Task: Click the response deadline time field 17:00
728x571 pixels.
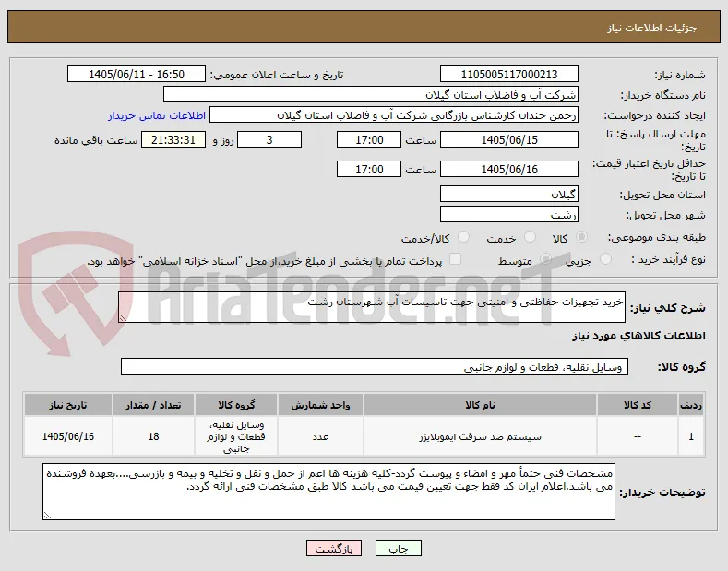Action: coord(369,139)
